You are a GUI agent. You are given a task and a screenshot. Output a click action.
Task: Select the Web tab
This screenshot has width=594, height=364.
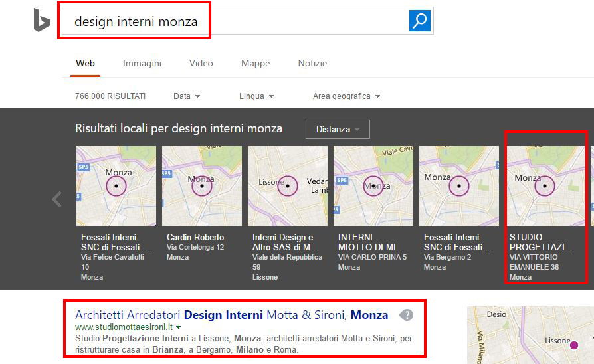pyautogui.click(x=85, y=63)
